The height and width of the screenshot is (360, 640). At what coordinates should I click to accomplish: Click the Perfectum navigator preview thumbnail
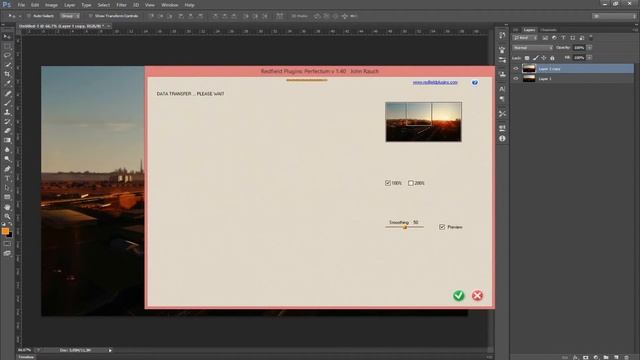click(423, 122)
